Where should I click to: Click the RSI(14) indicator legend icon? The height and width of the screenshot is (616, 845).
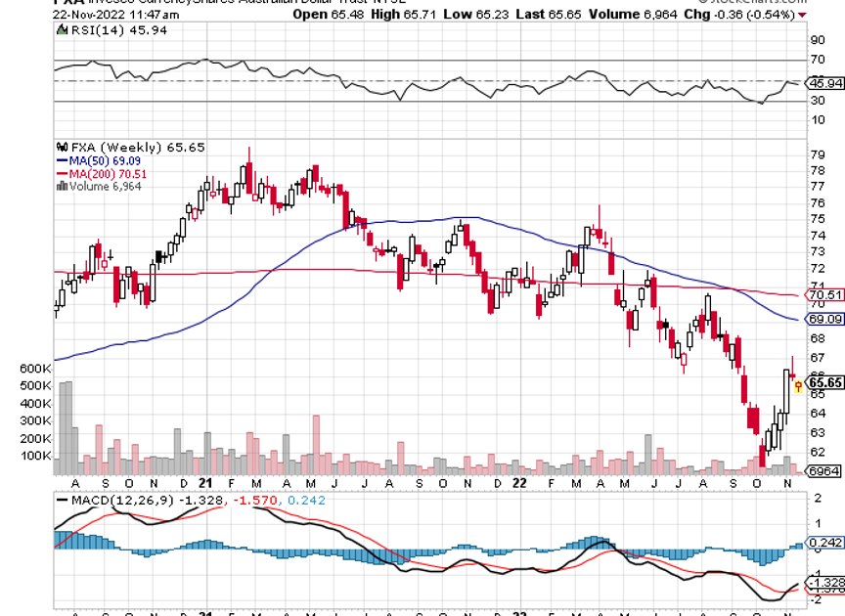[63, 31]
